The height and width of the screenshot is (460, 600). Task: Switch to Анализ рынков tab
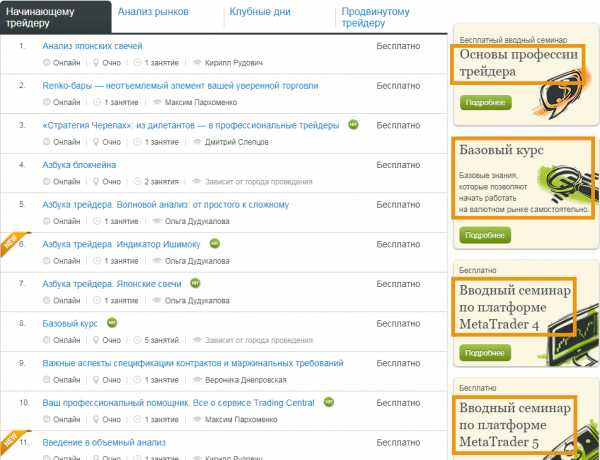coord(153,12)
